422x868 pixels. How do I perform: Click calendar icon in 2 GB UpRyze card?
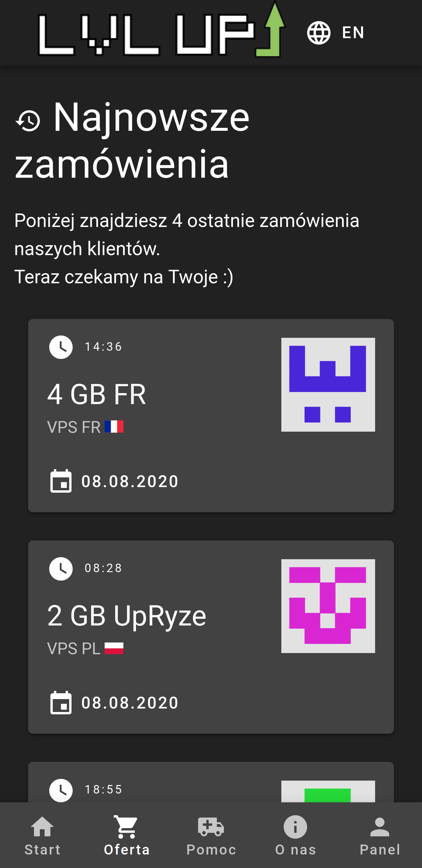[x=61, y=703]
